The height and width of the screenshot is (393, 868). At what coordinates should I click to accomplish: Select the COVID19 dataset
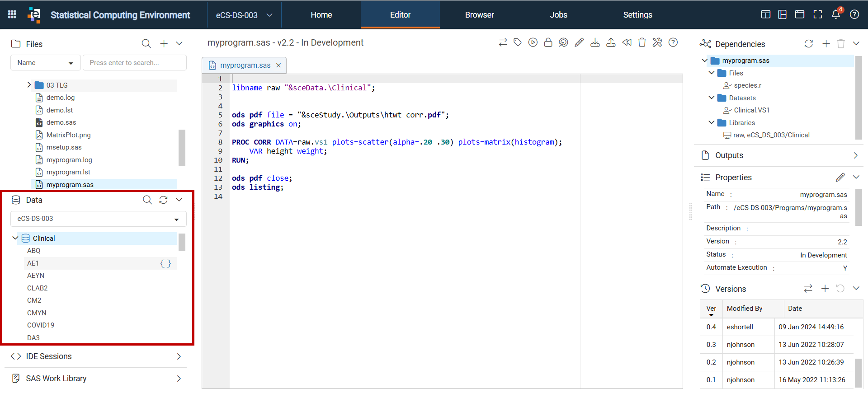tap(41, 325)
